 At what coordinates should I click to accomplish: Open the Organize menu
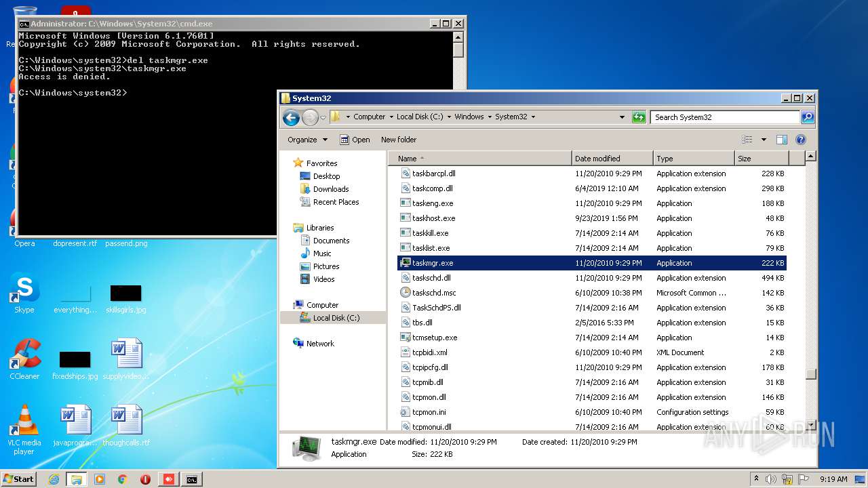point(307,140)
